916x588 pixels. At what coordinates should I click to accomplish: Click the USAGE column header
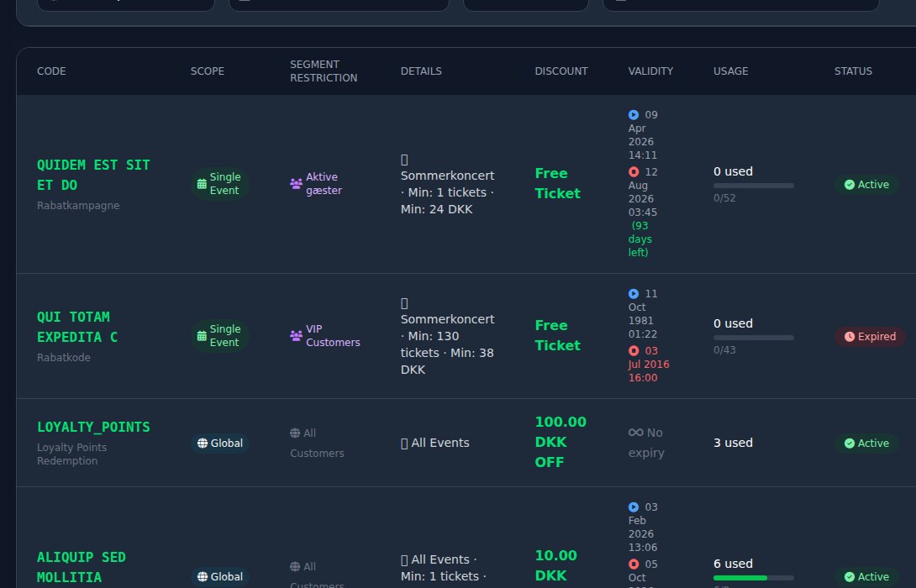click(x=731, y=71)
